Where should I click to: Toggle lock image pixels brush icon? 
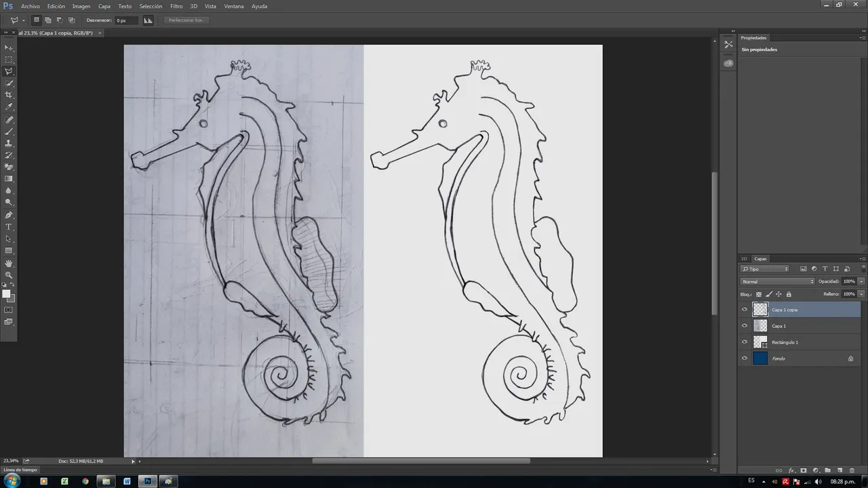click(x=768, y=294)
